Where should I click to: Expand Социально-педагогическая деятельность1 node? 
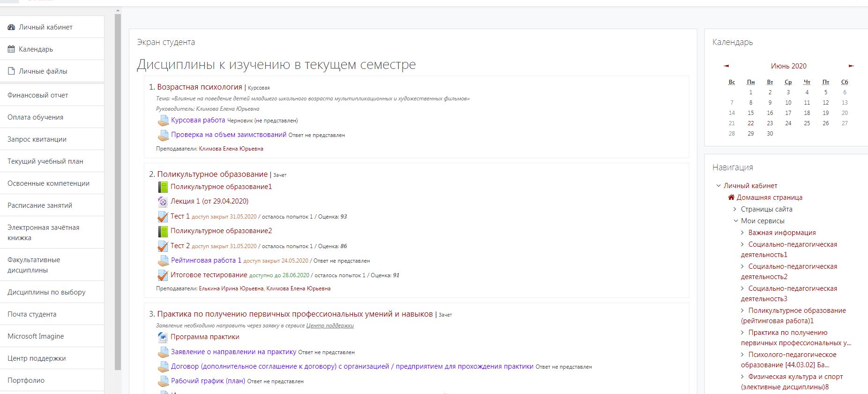click(742, 244)
